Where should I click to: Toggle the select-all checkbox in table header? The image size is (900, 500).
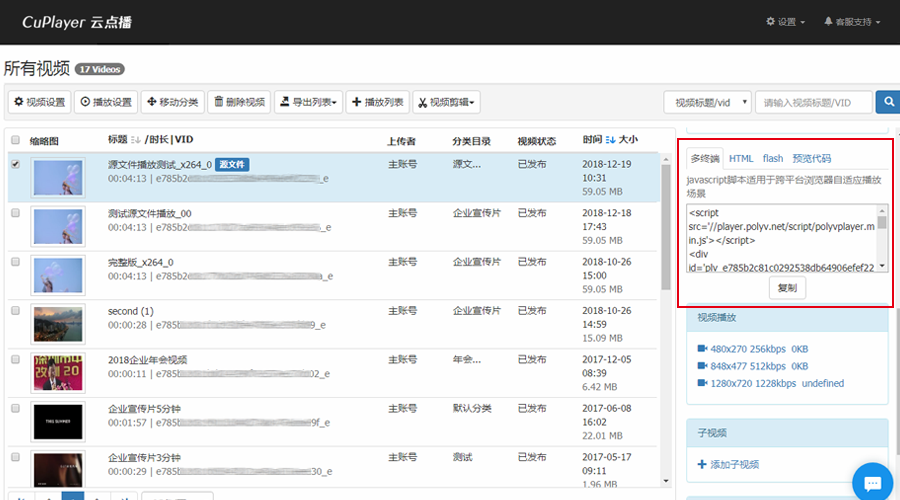[x=15, y=140]
